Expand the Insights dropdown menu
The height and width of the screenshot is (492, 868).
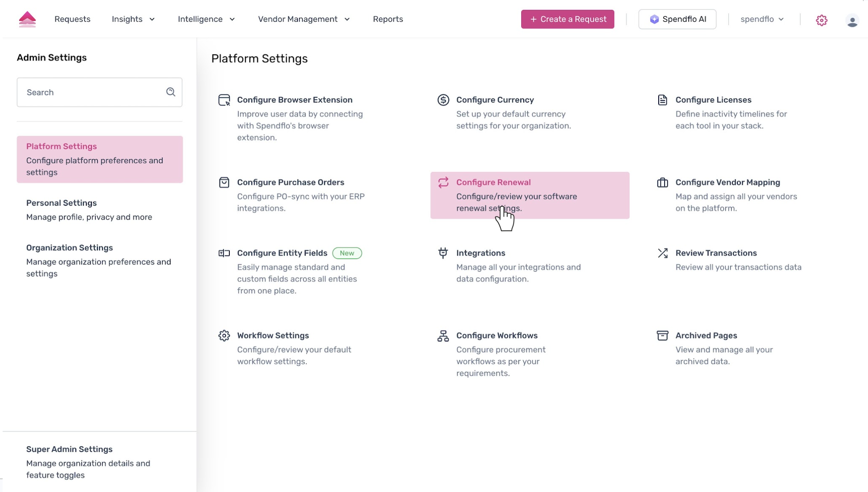point(133,19)
